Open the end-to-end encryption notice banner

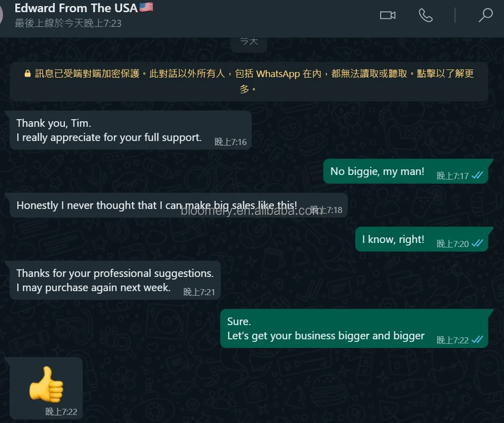pos(249,82)
